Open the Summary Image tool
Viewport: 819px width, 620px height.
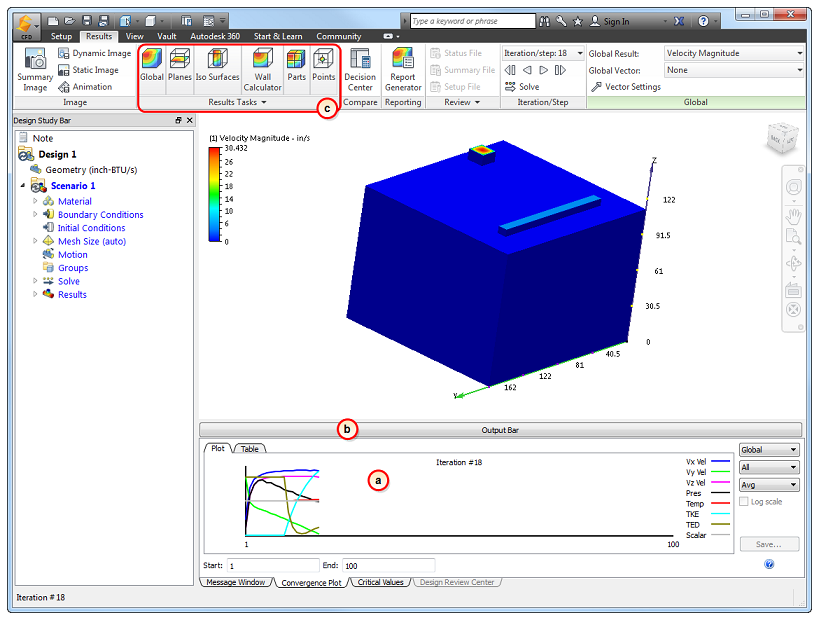pyautogui.click(x=35, y=70)
